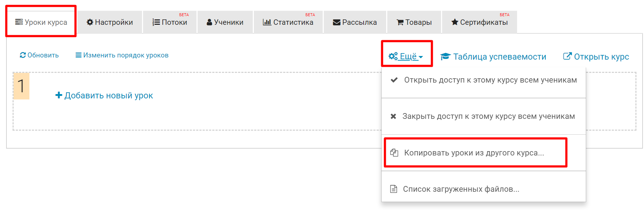
Task: Click the document icon beside Список загруженных файлов
Action: tap(393, 189)
